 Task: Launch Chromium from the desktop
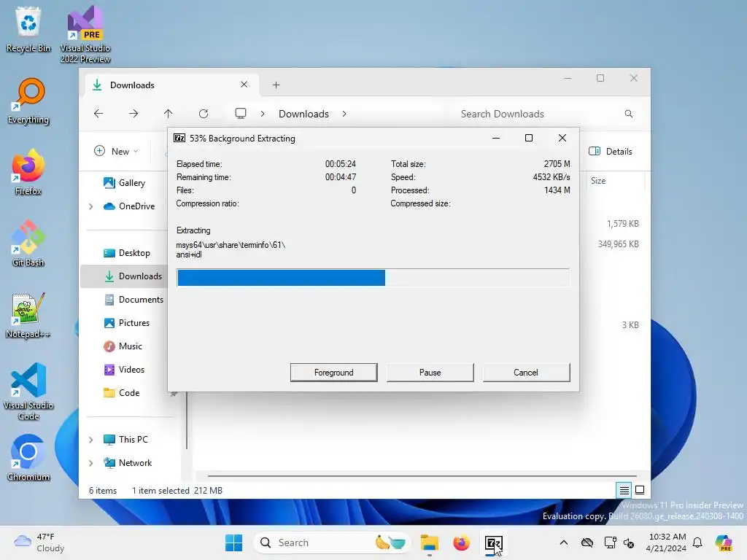pyautogui.click(x=28, y=458)
